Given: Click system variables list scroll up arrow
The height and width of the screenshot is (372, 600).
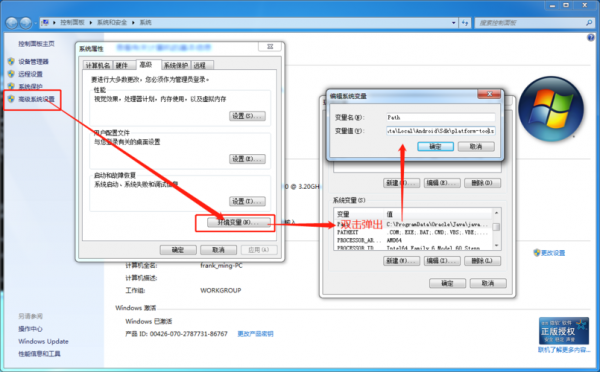Looking at the screenshot, I should (496, 213).
